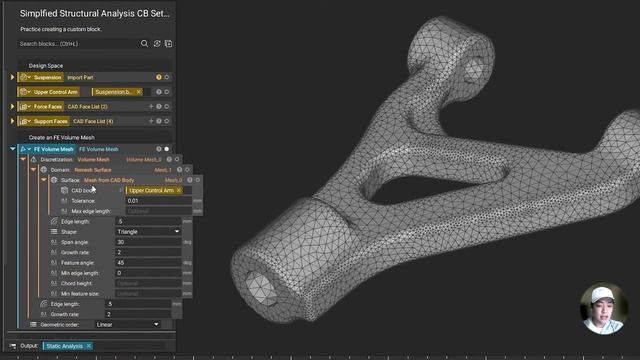This screenshot has width=640, height=360.
Task: Toggle visibility circle of Support Faces
Action: pos(167,121)
